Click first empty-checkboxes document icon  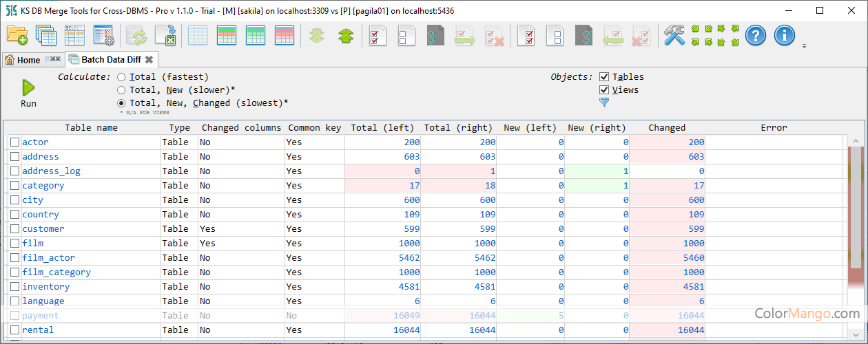407,35
